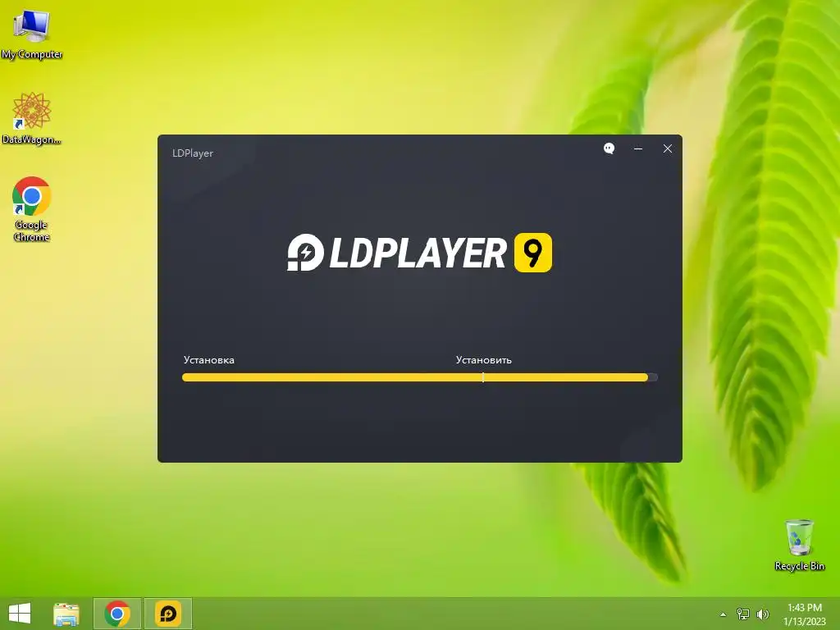This screenshot has width=840, height=630.
Task: Select the DataWagon desktop shortcut
Action: (x=32, y=118)
